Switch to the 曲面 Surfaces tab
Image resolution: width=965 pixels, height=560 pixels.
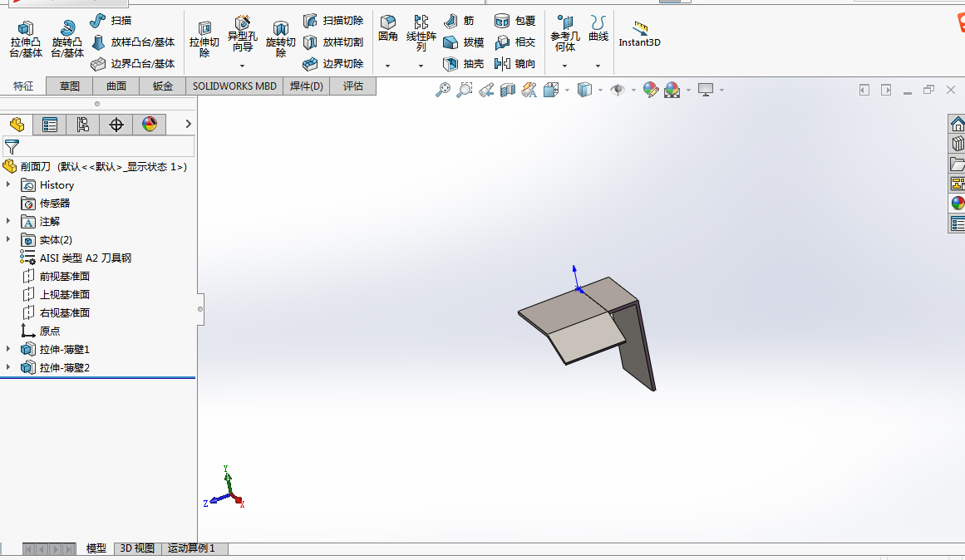point(116,86)
